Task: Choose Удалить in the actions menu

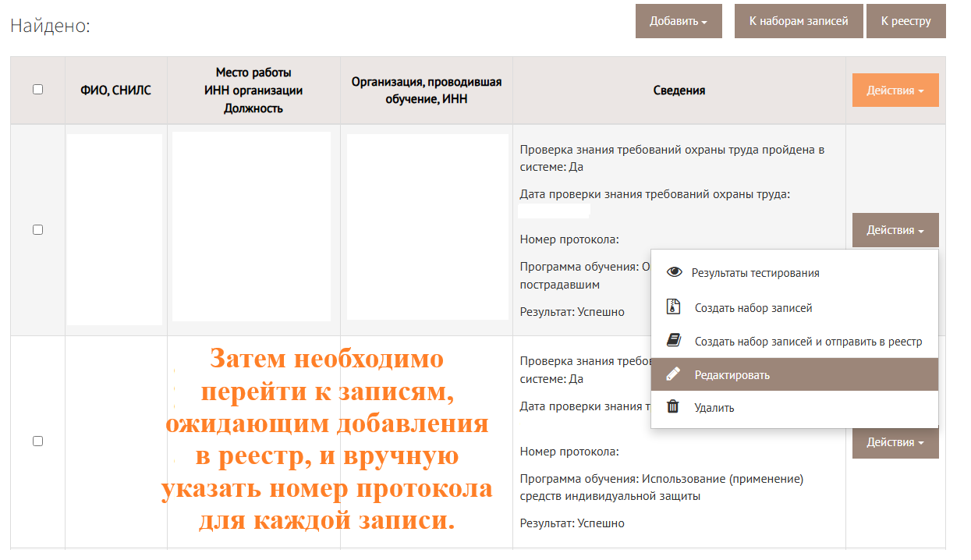Action: 795,407
